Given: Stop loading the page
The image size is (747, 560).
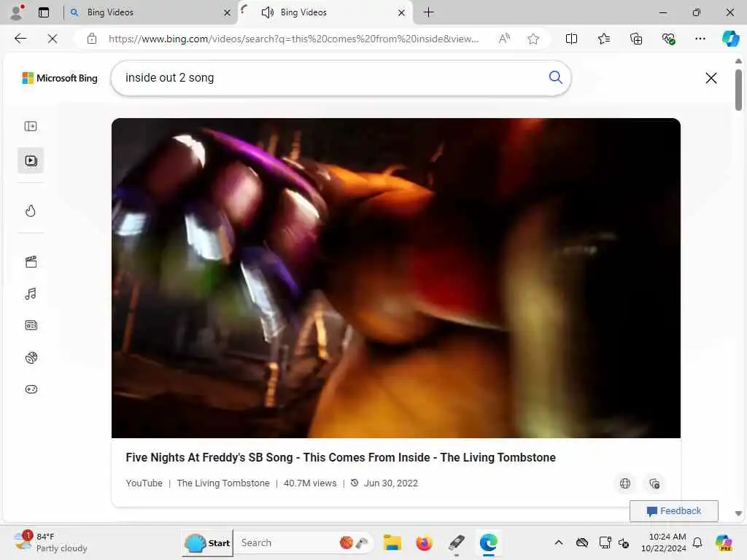Looking at the screenshot, I should (x=53, y=39).
